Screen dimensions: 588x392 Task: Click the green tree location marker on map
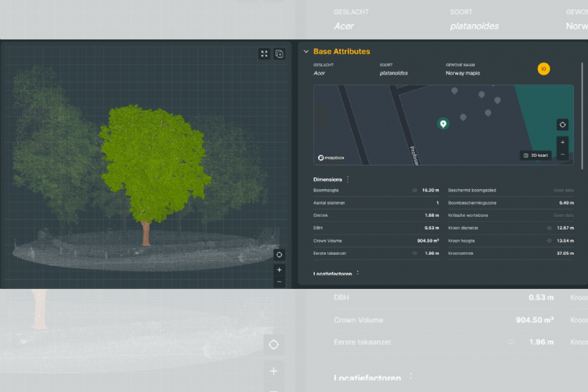[443, 124]
